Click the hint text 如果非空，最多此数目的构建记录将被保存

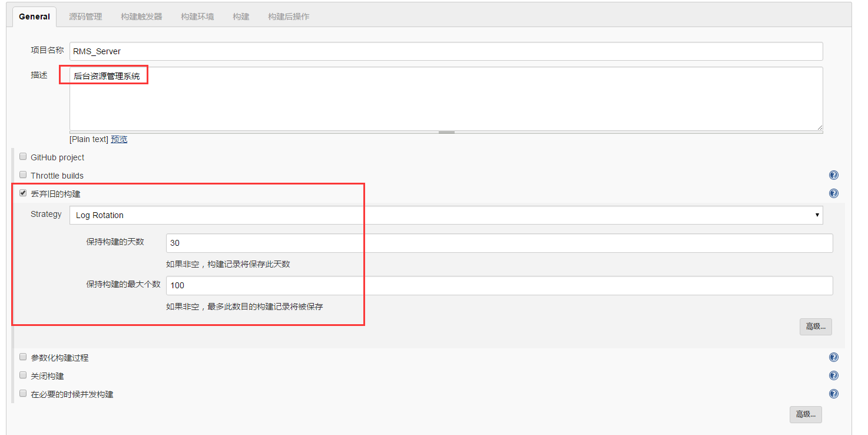[x=244, y=307]
